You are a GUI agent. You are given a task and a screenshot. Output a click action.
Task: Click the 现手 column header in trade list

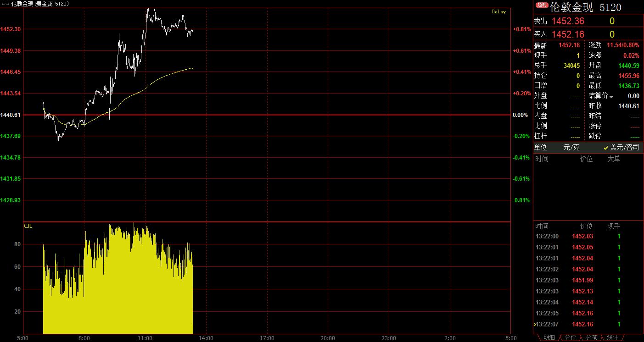point(614,226)
